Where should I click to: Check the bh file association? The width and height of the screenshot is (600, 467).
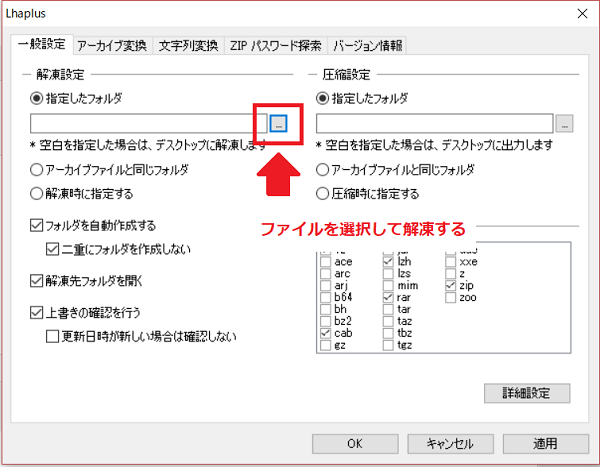(x=326, y=309)
